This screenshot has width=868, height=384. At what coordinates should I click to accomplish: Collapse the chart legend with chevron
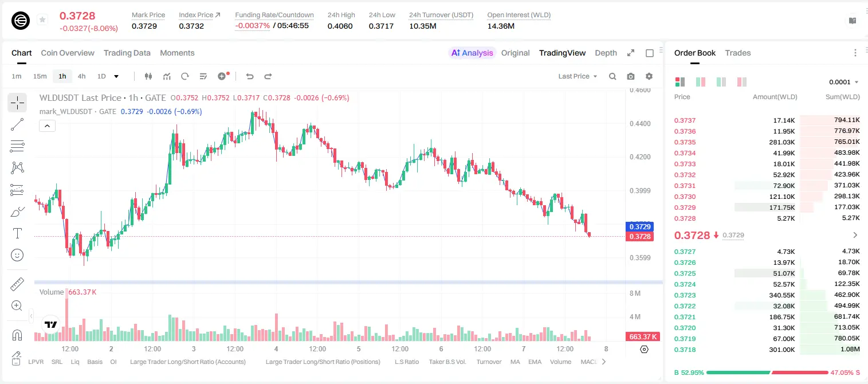pyautogui.click(x=47, y=126)
